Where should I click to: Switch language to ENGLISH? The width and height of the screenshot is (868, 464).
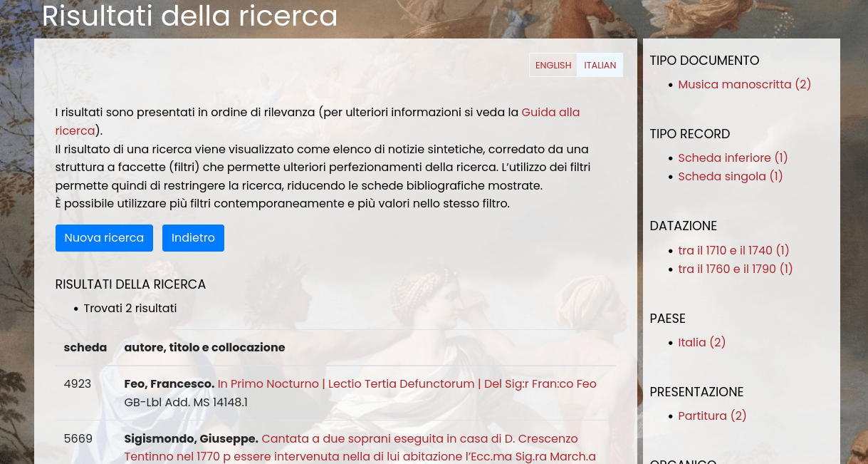(x=553, y=65)
